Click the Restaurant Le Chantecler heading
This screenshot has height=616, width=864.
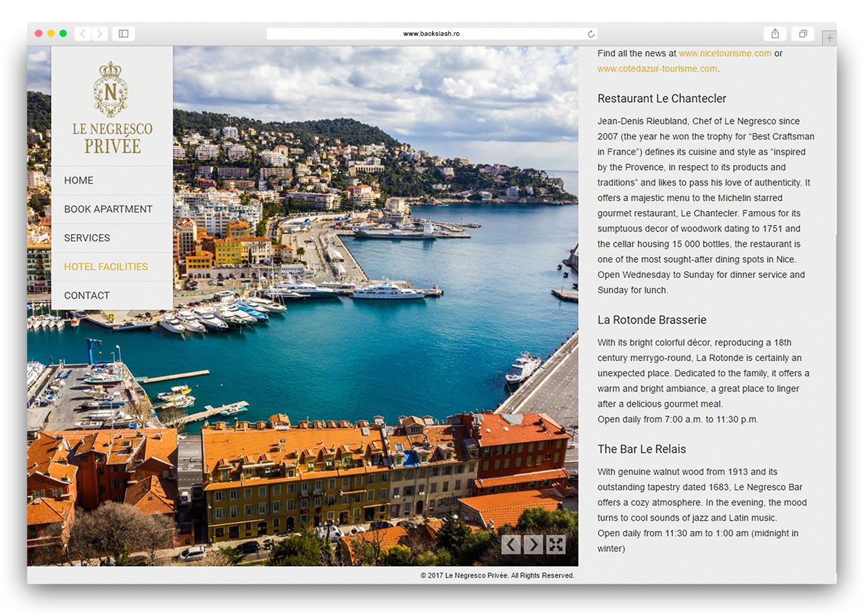661,99
